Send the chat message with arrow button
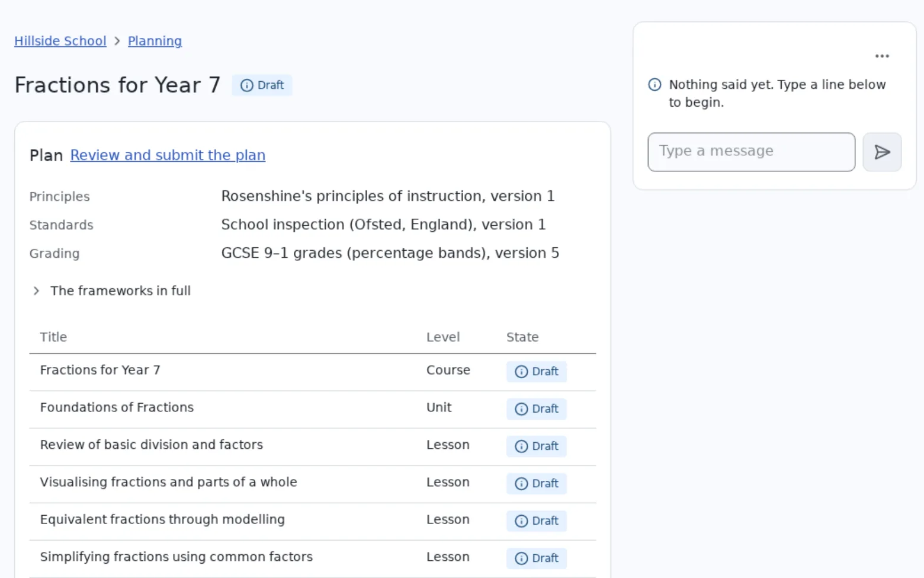Image resolution: width=924 pixels, height=578 pixels. tap(882, 152)
